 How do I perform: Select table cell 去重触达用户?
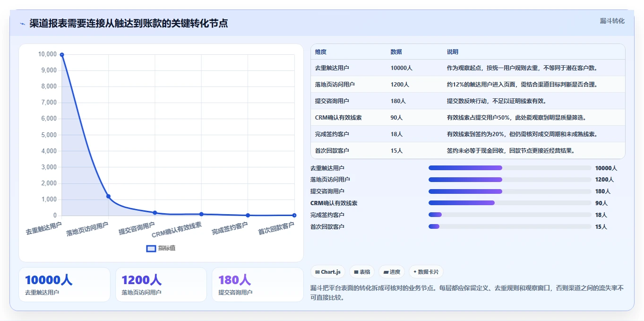point(332,68)
